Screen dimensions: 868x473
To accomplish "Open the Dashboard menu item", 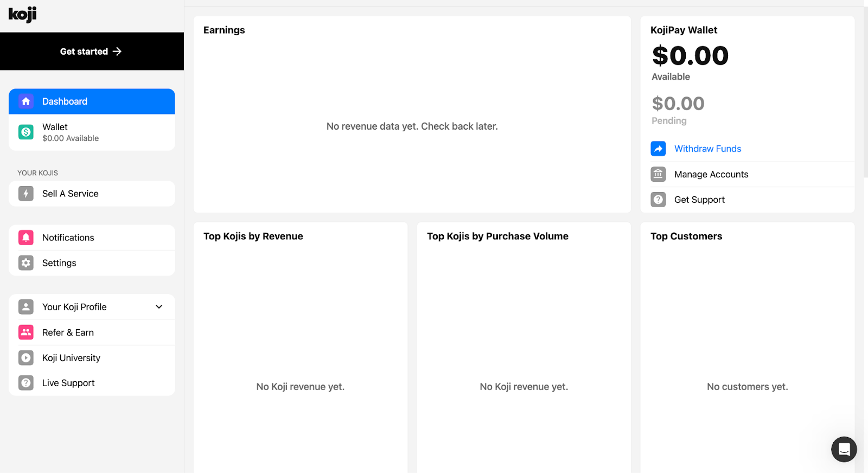I will tap(92, 101).
